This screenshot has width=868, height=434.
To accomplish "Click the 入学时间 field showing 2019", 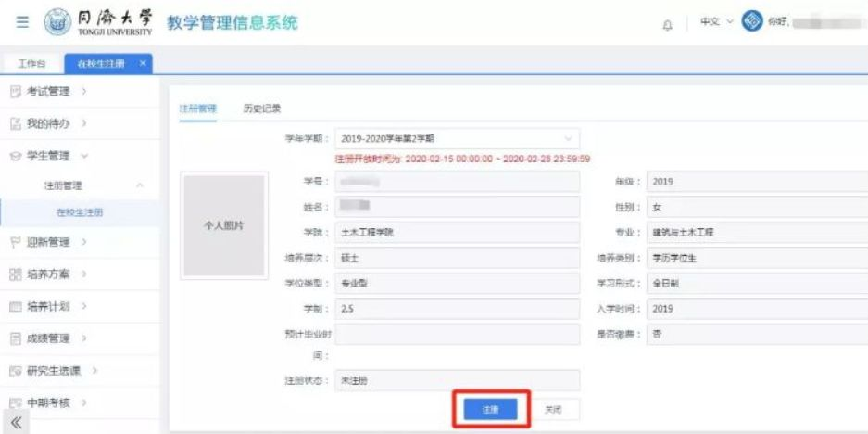I will pyautogui.click(x=757, y=310).
